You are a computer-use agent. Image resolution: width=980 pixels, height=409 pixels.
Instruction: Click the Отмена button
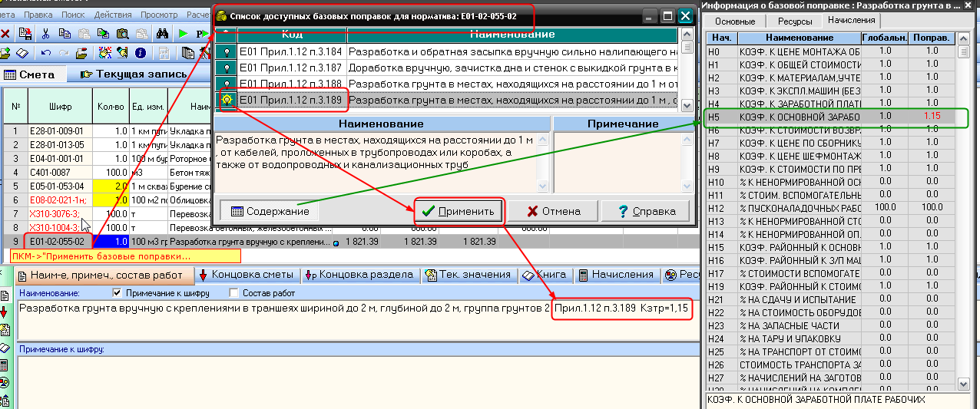(551, 211)
